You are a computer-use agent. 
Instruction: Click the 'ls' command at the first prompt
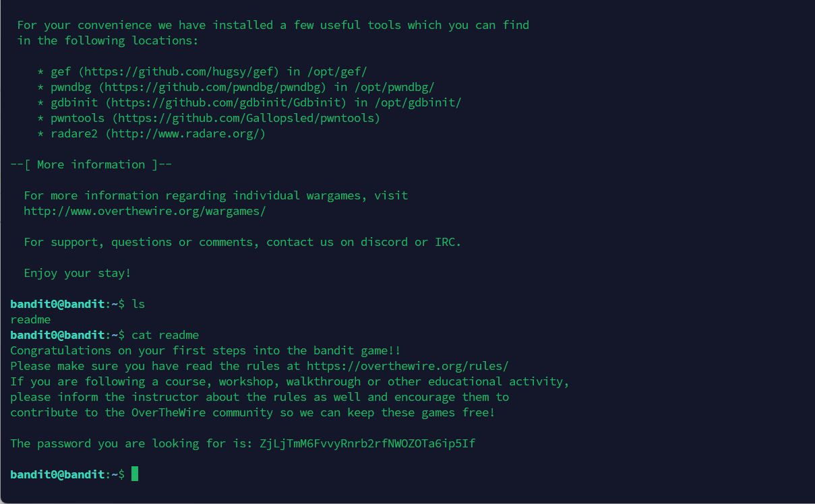pos(138,304)
